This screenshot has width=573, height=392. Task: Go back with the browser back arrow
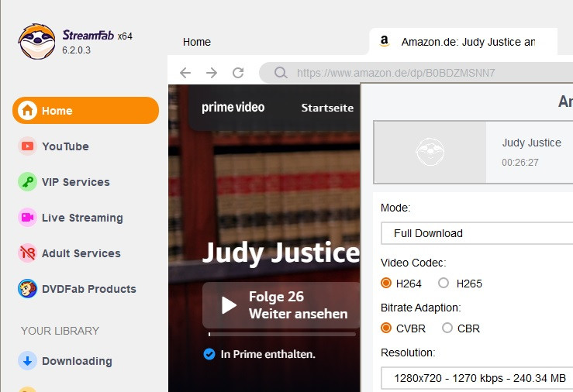point(185,73)
